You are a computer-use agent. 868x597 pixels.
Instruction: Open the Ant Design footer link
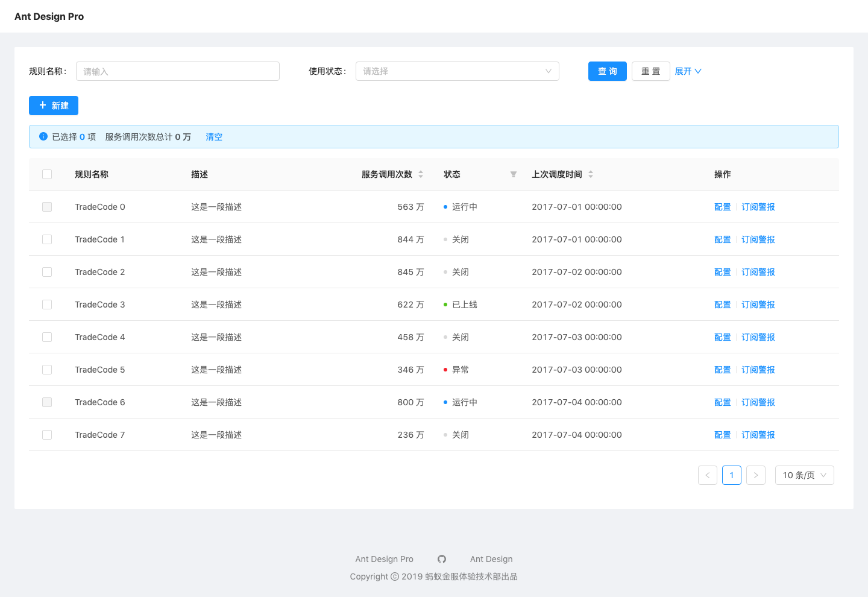coord(491,559)
